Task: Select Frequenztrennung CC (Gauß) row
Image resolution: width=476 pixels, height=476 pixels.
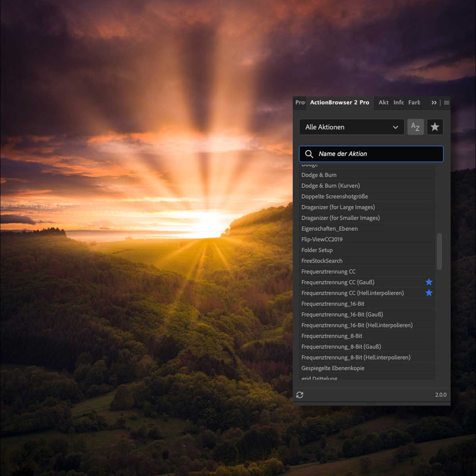Action: click(367, 282)
